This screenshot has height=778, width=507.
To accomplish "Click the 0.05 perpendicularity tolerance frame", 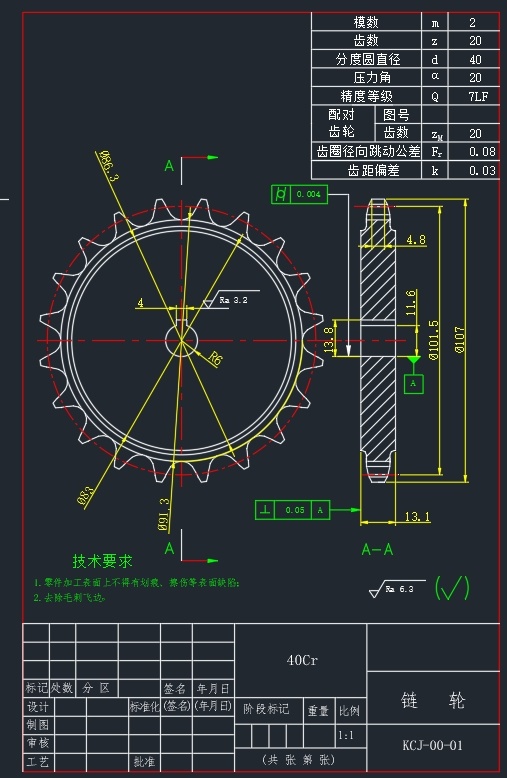I will click(x=293, y=510).
